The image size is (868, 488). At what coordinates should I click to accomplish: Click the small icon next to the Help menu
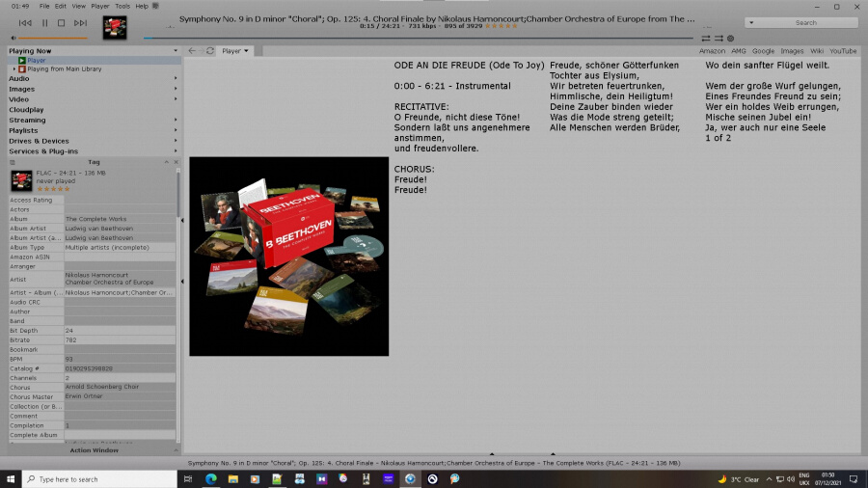155,6
